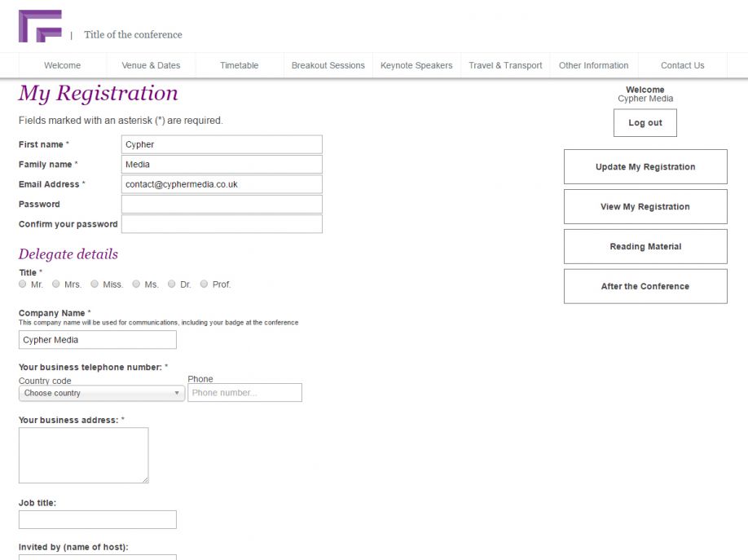The height and width of the screenshot is (560, 748).
Task: Open the Choose country dropdown
Action: [x=101, y=393]
